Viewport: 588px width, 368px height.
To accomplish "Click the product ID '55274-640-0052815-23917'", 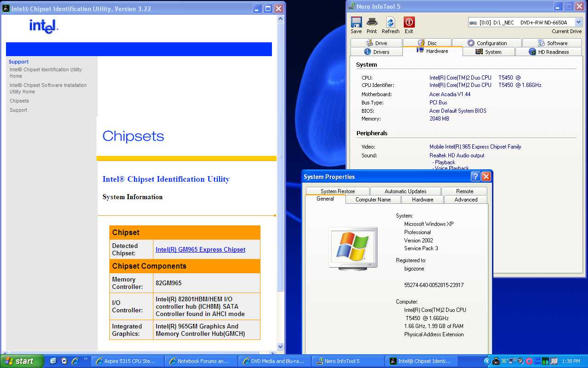I will [434, 285].
